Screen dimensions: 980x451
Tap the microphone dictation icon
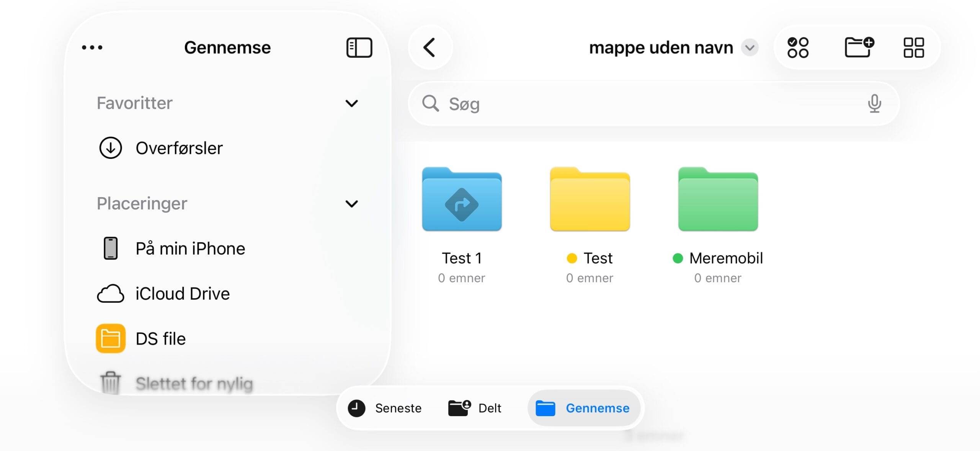[x=874, y=103]
